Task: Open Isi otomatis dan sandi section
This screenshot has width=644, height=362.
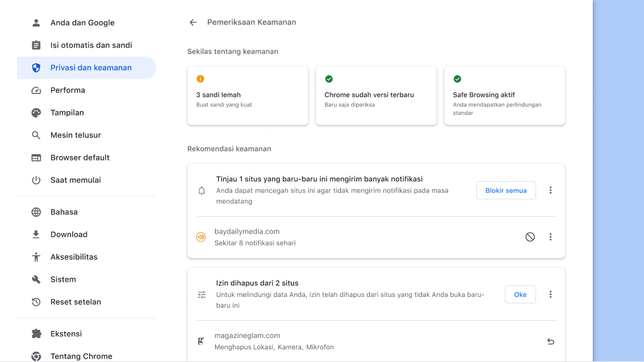Action: click(87, 45)
